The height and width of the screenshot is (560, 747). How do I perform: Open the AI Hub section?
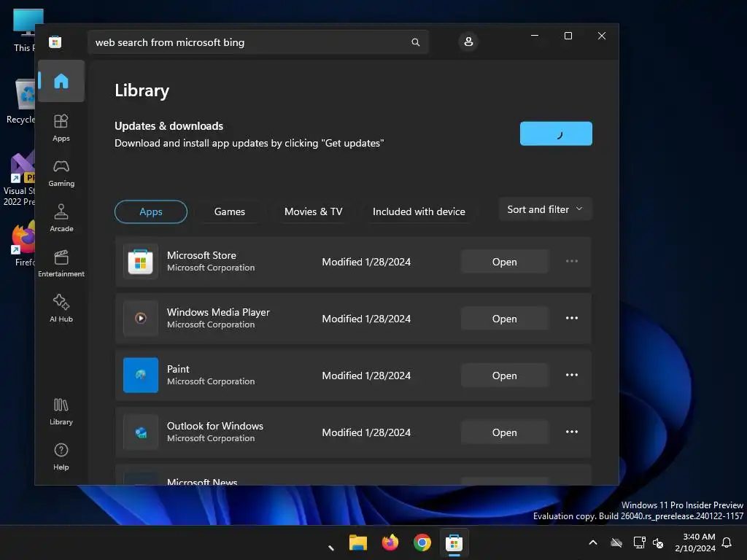pyautogui.click(x=61, y=308)
